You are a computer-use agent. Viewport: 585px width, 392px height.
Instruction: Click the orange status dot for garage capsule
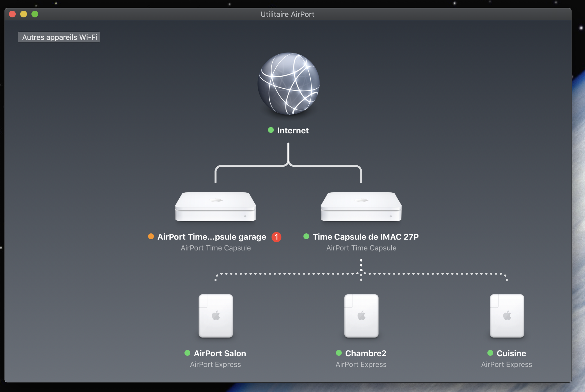[151, 236]
